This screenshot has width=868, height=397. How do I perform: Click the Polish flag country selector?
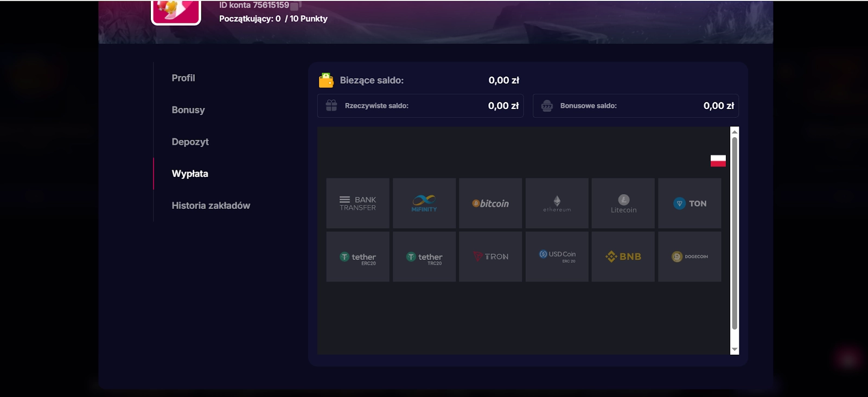point(718,161)
